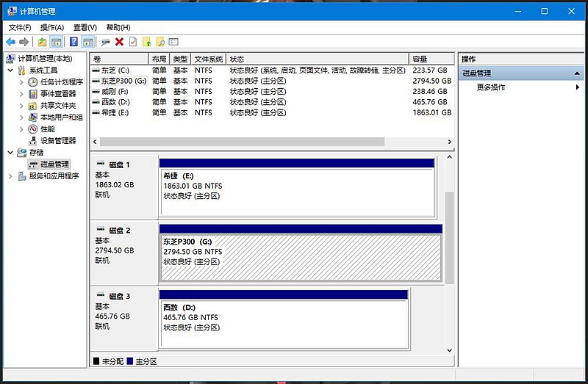588x384 pixels.
Task: Collapse the 系统工具 tree node arrow
Action: coord(10,70)
